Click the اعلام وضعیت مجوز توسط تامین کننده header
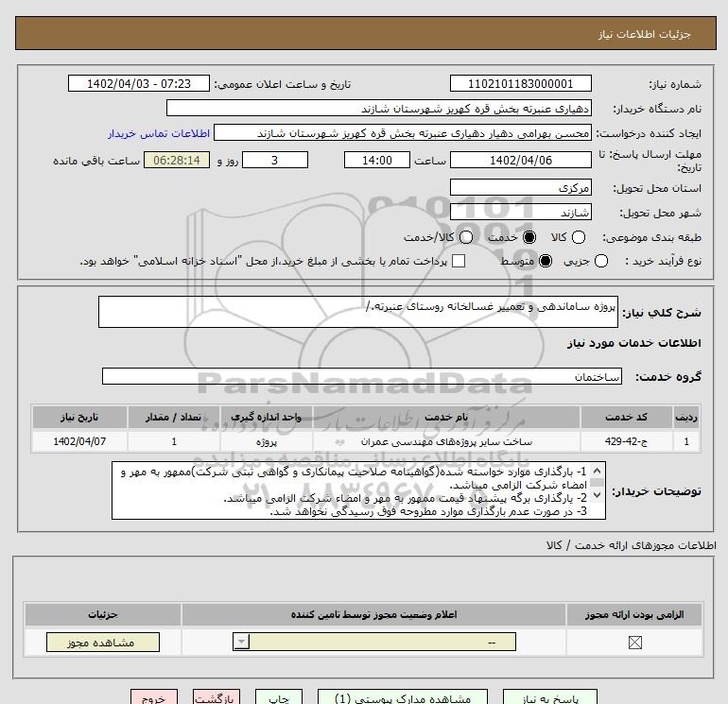 coord(373,615)
